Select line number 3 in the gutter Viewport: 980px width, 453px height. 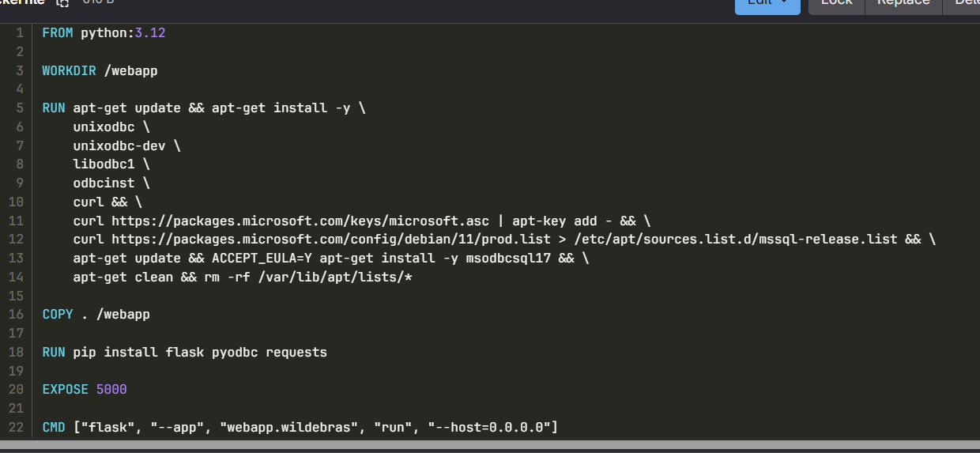click(20, 71)
